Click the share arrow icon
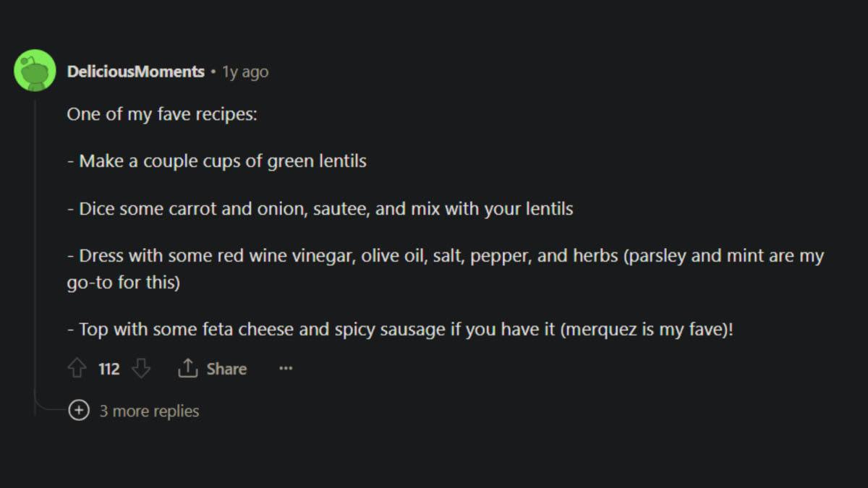868x488 pixels. tap(187, 369)
